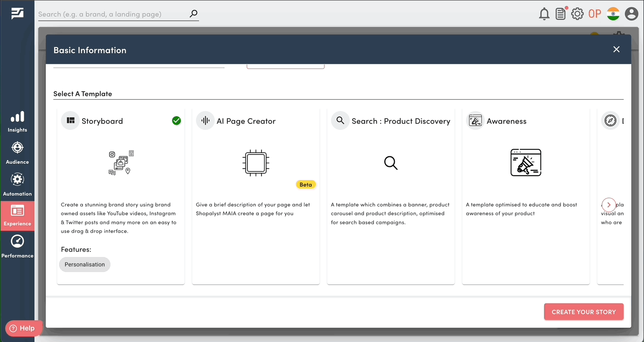Open the settings gear in the top bar

pos(577,14)
